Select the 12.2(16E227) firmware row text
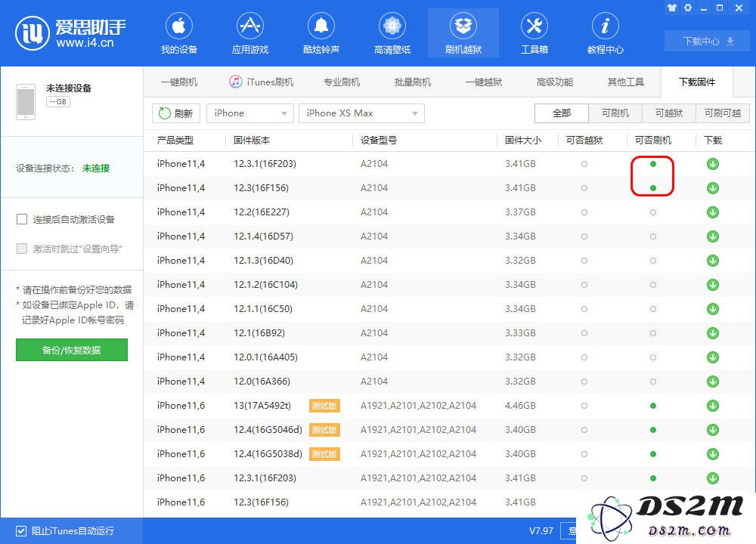The height and width of the screenshot is (544, 756). click(x=262, y=212)
